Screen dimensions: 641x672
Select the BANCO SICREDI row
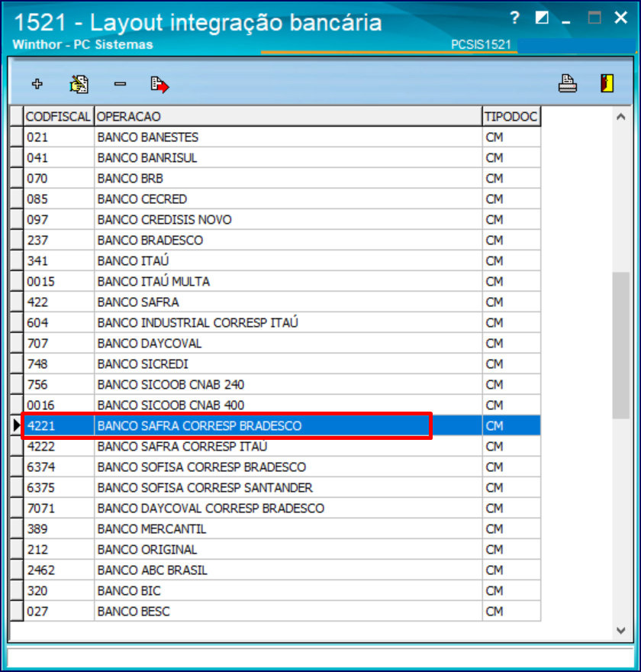(x=275, y=363)
